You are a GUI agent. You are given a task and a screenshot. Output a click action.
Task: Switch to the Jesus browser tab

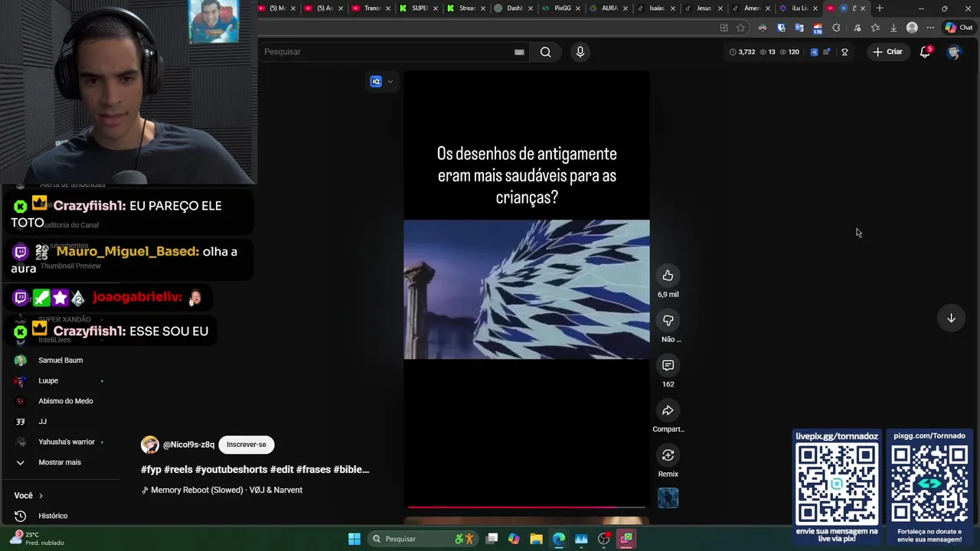click(x=703, y=8)
